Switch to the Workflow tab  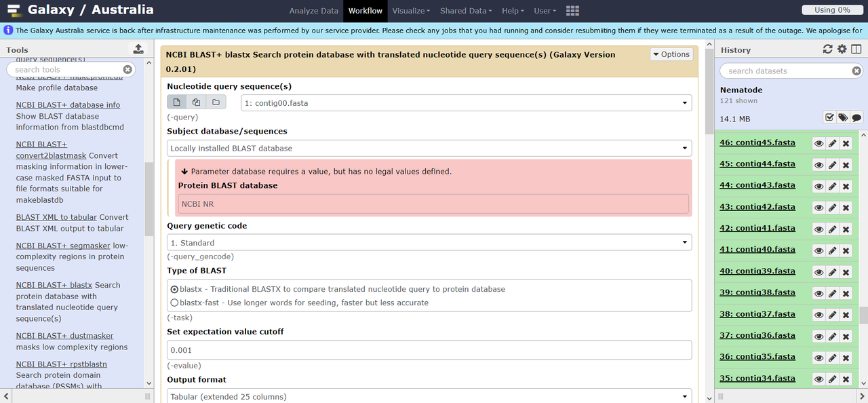click(x=366, y=11)
